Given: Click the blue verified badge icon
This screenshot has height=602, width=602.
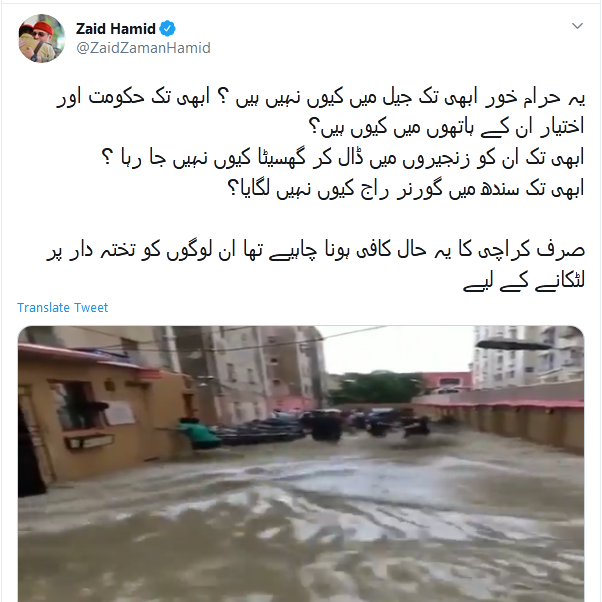Looking at the screenshot, I should pos(167,29).
